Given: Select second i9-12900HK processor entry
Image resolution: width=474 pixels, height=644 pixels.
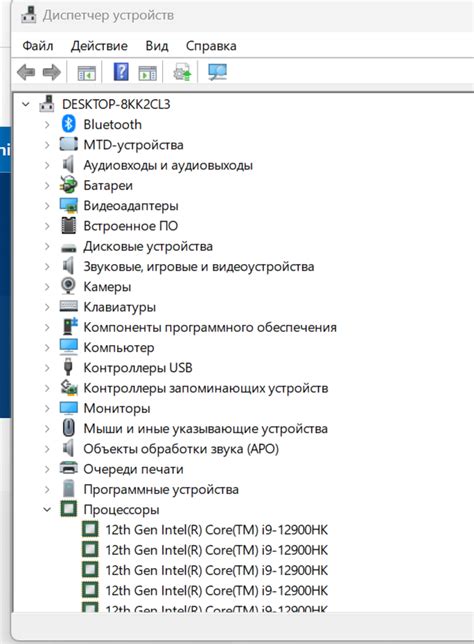Looking at the screenshot, I should (x=216, y=550).
